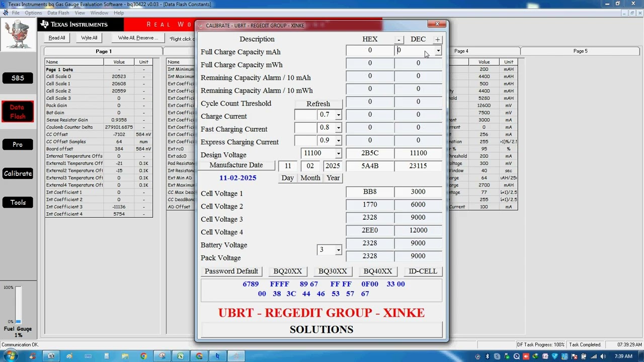Open the View menu

coord(80,13)
